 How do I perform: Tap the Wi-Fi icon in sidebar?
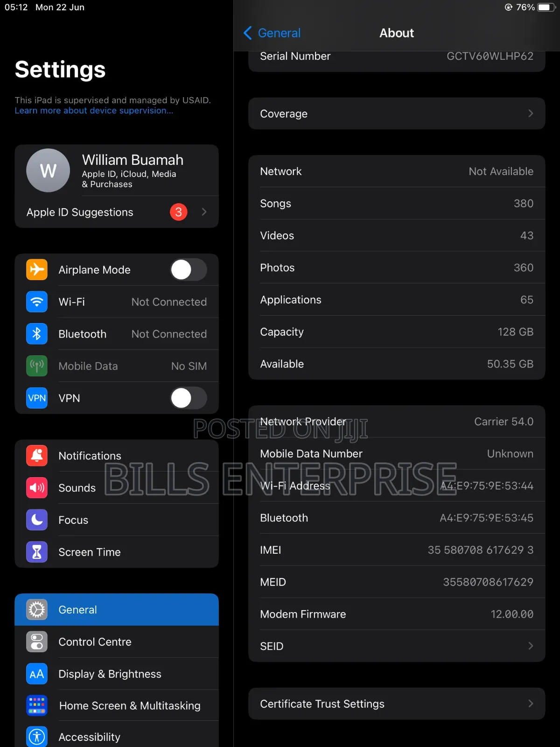coord(37,302)
